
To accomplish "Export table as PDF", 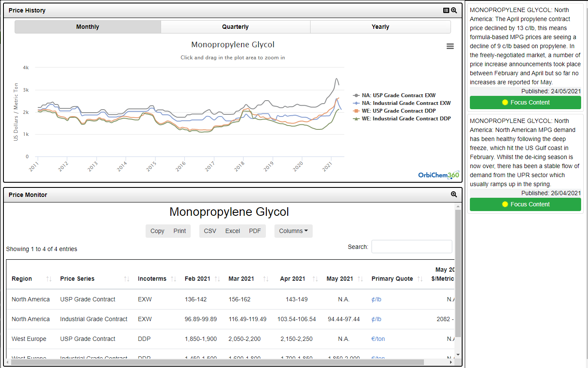I will [255, 231].
